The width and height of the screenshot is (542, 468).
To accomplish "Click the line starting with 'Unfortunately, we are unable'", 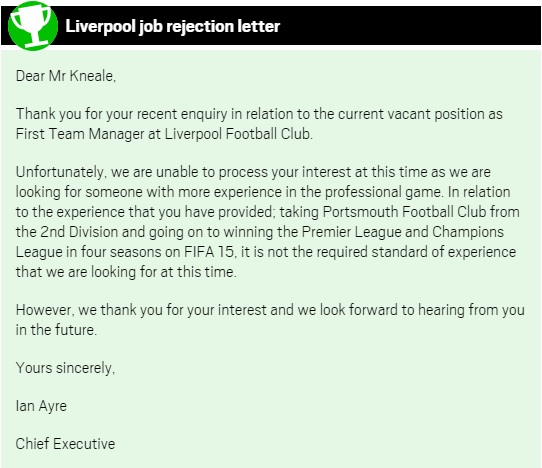I will pyautogui.click(x=253, y=172).
